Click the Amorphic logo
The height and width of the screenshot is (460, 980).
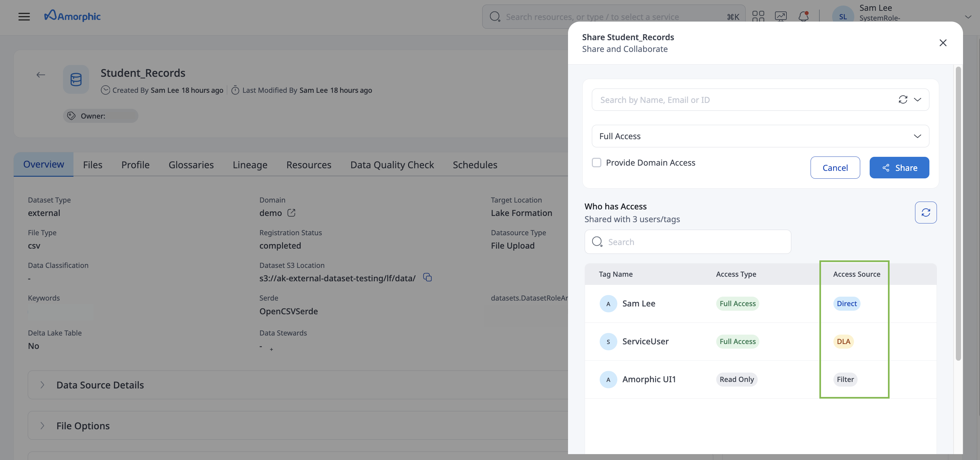(x=72, y=16)
